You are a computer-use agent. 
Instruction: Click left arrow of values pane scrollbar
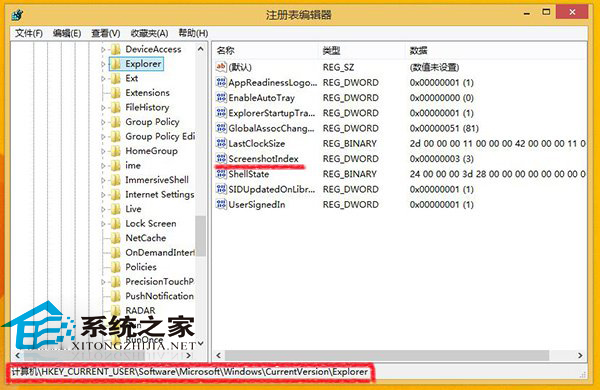218,356
